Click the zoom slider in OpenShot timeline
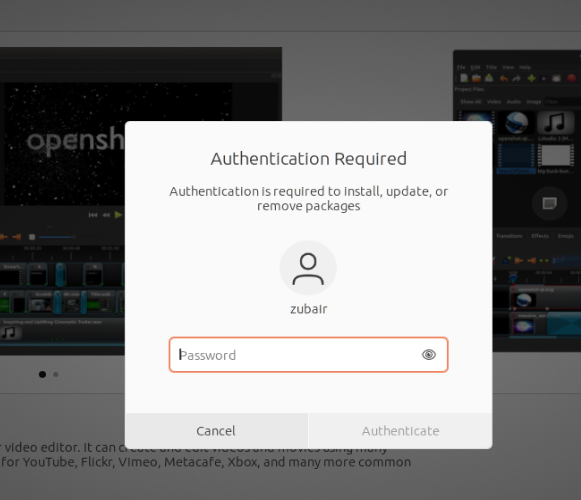This screenshot has width=581, height=500. [57, 237]
